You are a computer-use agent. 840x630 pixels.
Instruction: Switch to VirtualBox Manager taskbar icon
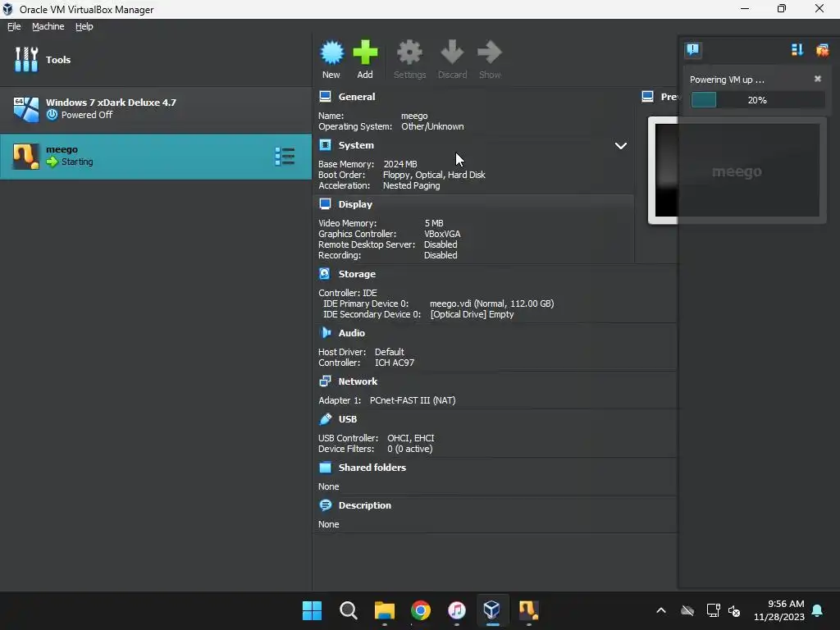click(492, 610)
